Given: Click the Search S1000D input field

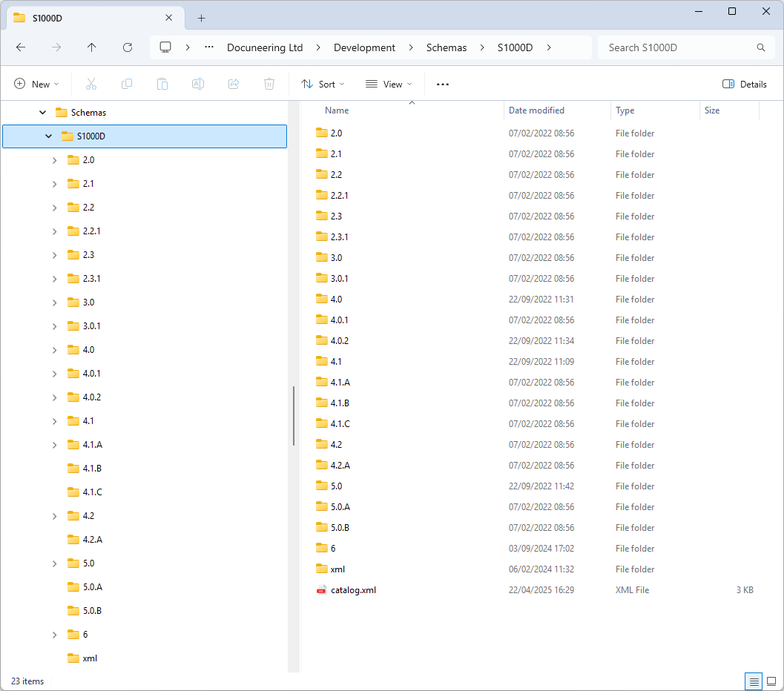Looking at the screenshot, I should pos(679,47).
